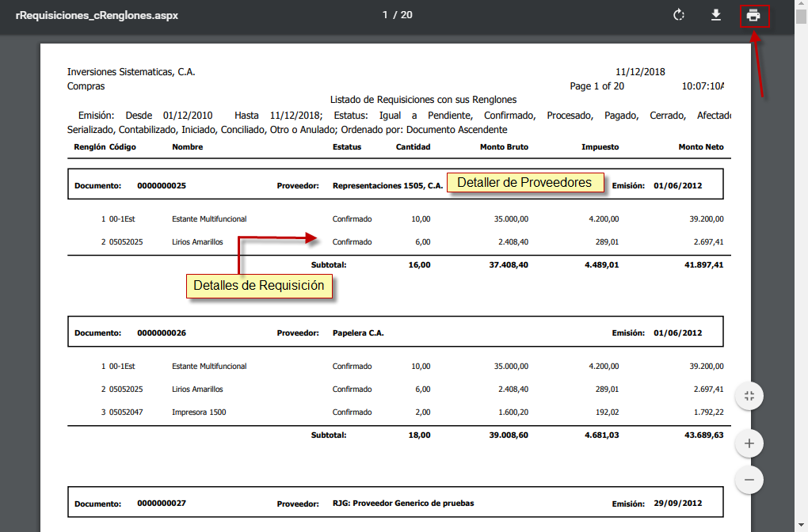This screenshot has height=532, width=808.
Task: Click the 'Detaller de Proveedores' callout label
Action: [x=524, y=183]
